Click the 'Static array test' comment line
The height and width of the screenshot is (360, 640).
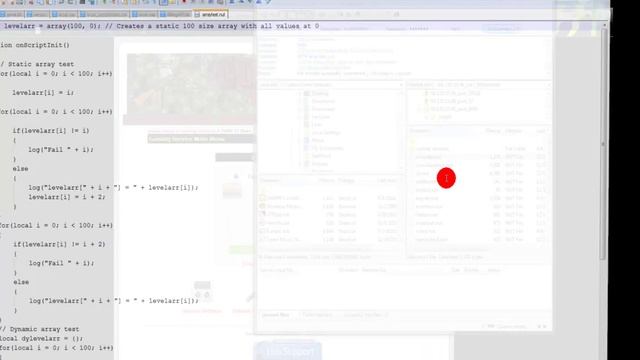click(x=37, y=64)
